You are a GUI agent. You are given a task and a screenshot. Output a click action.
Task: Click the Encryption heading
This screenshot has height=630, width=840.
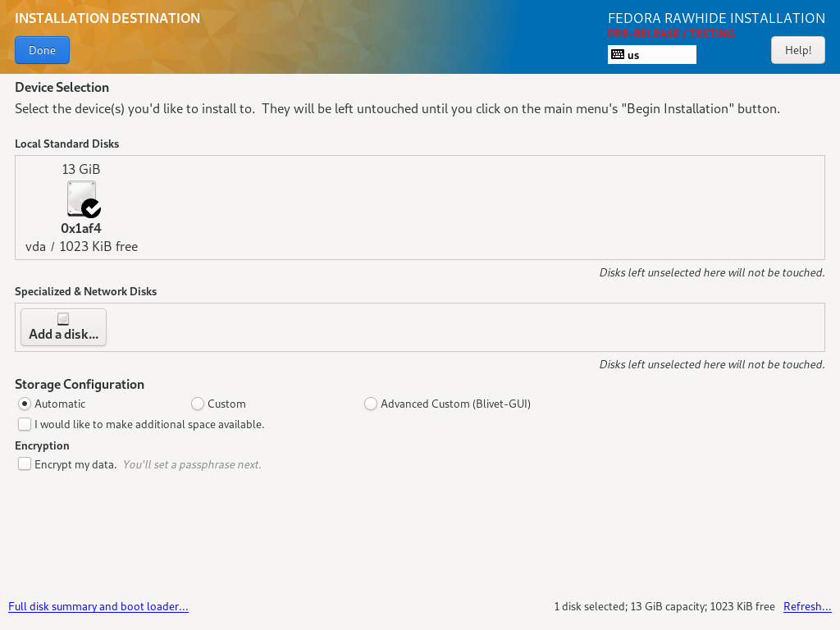42,445
